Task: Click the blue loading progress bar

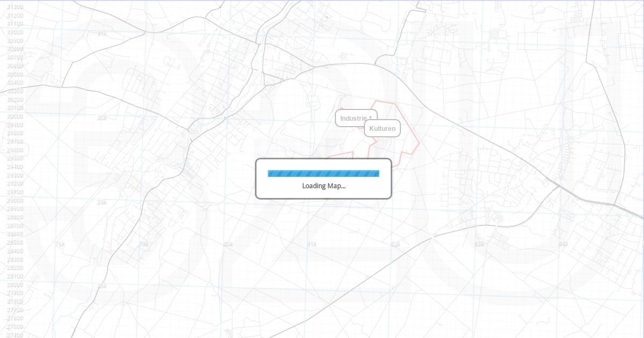Action: point(323,173)
